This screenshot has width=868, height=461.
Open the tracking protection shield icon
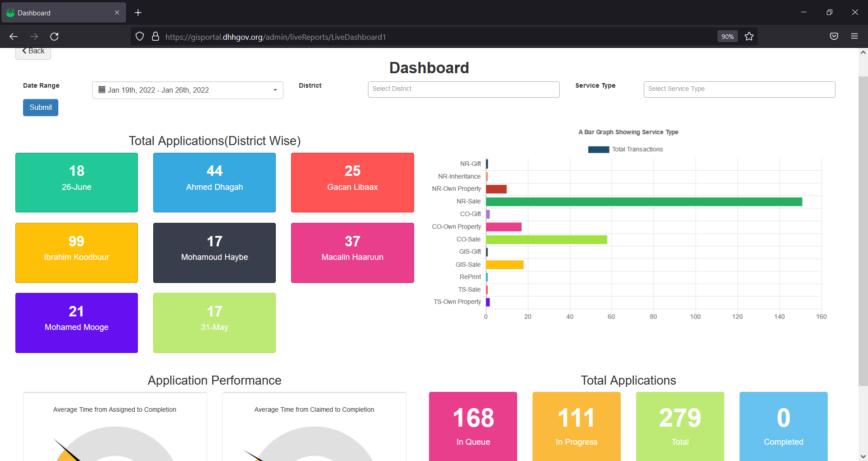pyautogui.click(x=140, y=37)
